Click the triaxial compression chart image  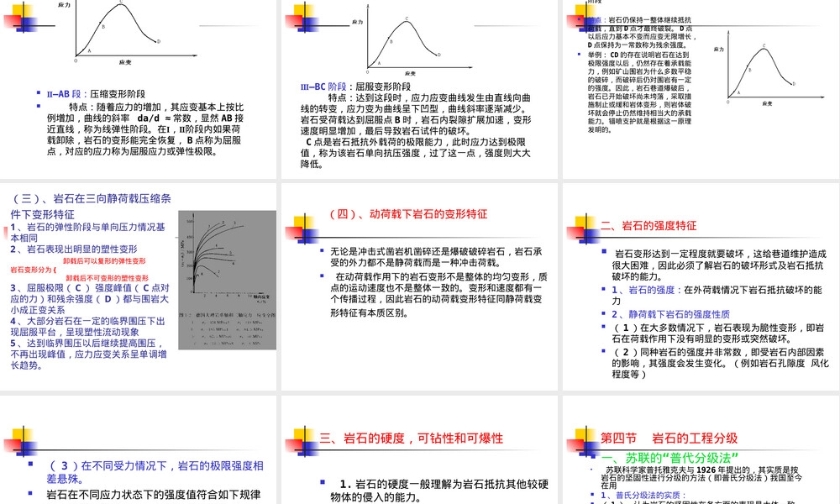[x=227, y=280]
